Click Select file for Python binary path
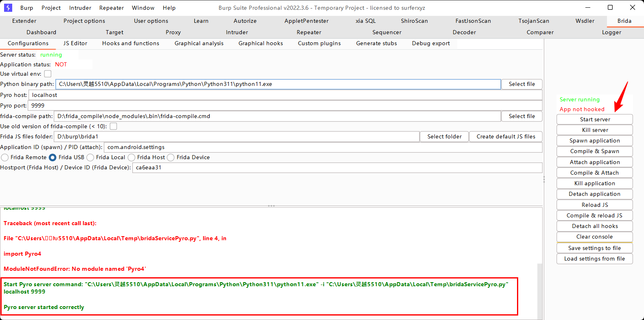644x320 pixels. tap(522, 84)
